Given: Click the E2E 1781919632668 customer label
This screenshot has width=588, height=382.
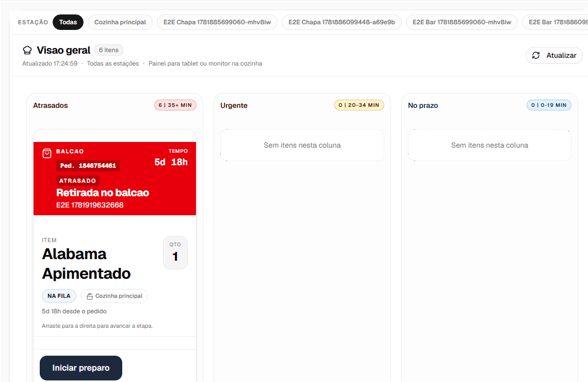Looking at the screenshot, I should pyautogui.click(x=90, y=205).
